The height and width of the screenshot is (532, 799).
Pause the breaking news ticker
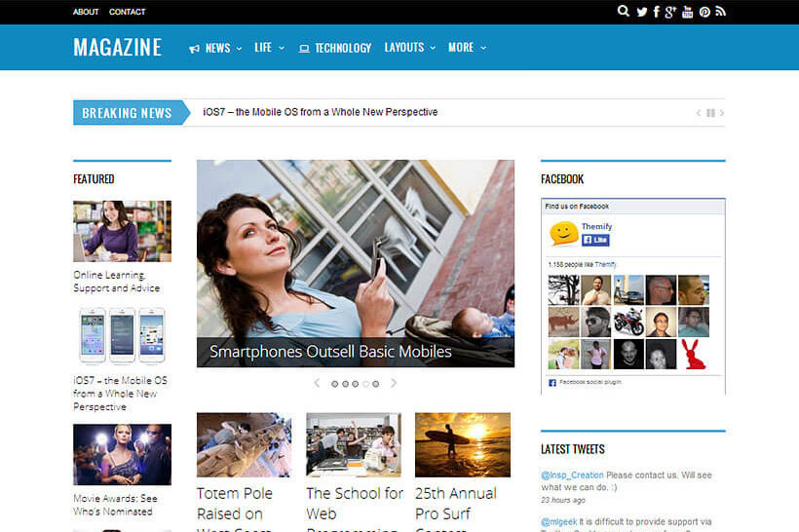pos(710,113)
